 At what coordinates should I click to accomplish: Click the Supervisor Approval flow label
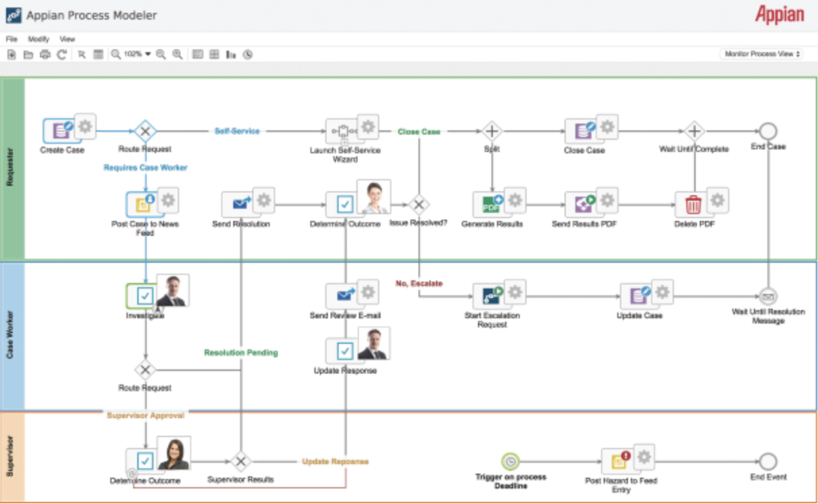tap(145, 415)
